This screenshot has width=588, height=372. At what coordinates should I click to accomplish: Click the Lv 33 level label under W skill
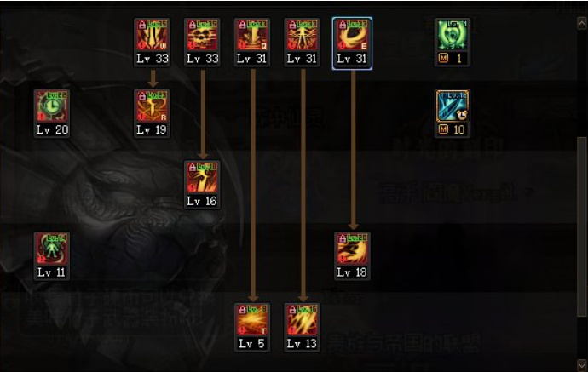click(153, 59)
